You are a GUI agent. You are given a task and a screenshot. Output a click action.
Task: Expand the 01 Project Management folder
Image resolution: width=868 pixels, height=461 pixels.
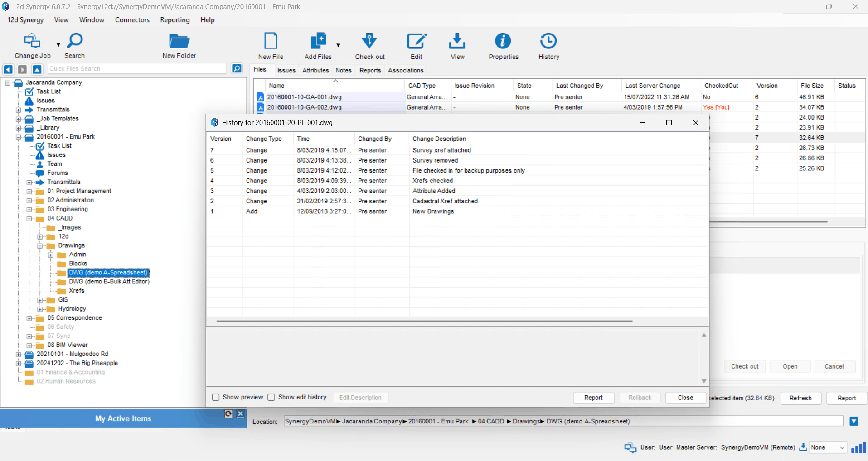pyautogui.click(x=29, y=192)
